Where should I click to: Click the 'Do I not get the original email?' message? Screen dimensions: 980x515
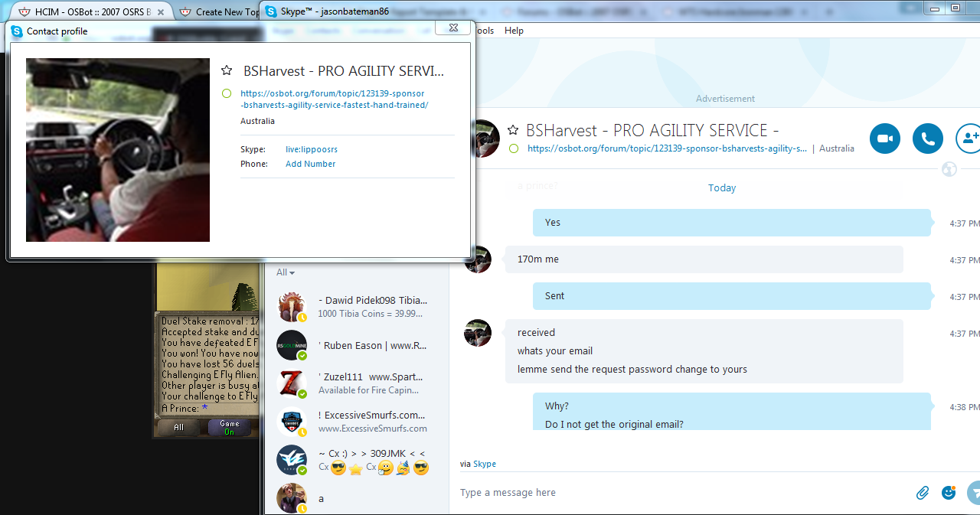point(614,425)
